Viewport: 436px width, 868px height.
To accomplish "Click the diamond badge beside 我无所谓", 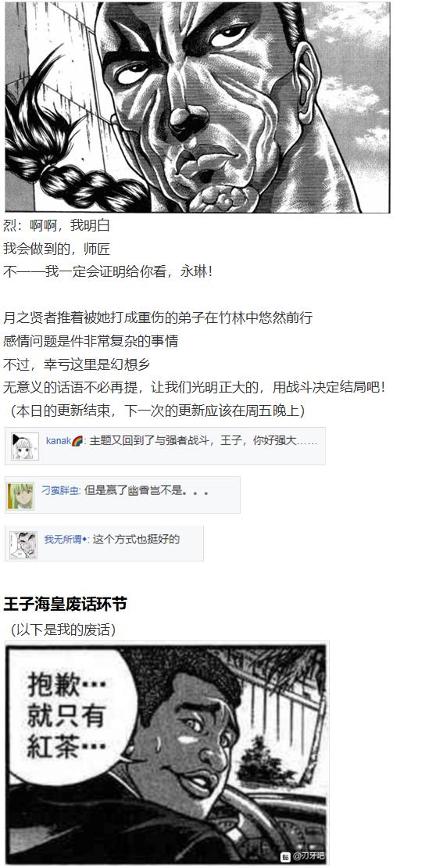I will [x=85, y=540].
